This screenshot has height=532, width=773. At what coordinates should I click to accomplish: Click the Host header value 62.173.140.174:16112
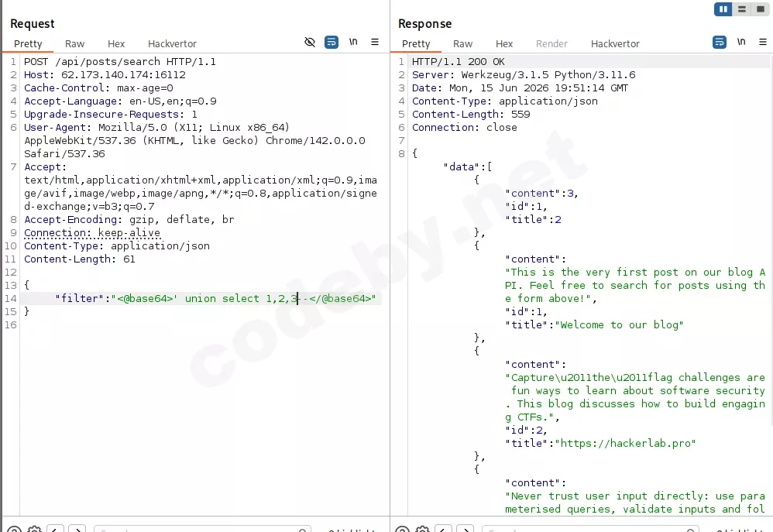pyautogui.click(x=123, y=75)
